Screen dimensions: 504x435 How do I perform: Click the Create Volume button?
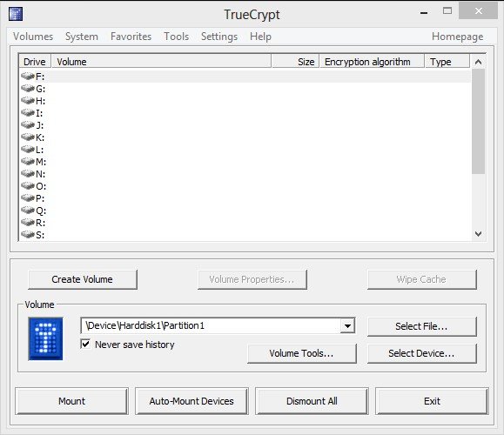tap(83, 279)
